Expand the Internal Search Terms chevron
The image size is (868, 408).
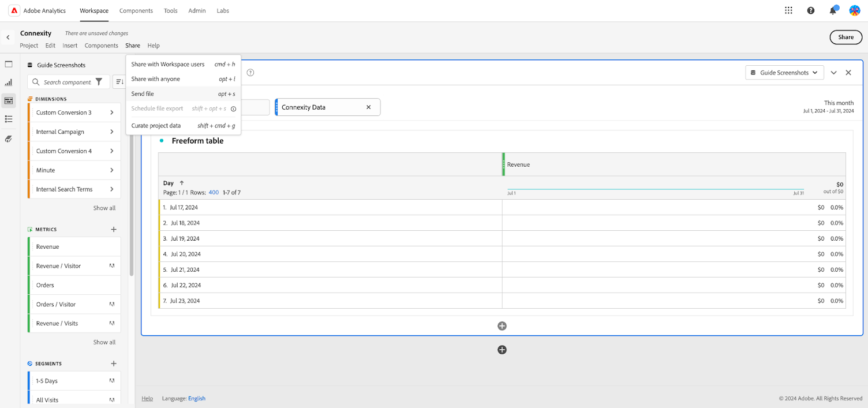pyautogui.click(x=112, y=189)
